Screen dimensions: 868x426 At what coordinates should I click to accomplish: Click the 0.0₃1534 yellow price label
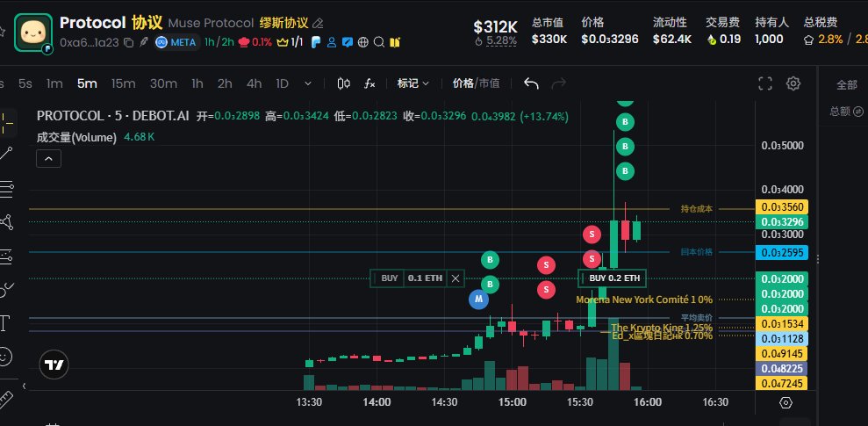[782, 323]
